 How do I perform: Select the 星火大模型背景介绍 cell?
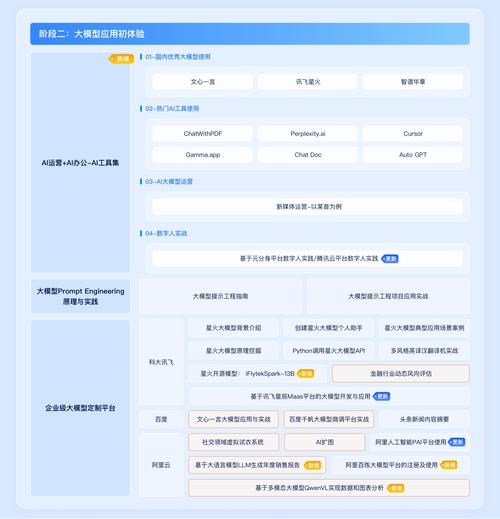pyautogui.click(x=233, y=328)
